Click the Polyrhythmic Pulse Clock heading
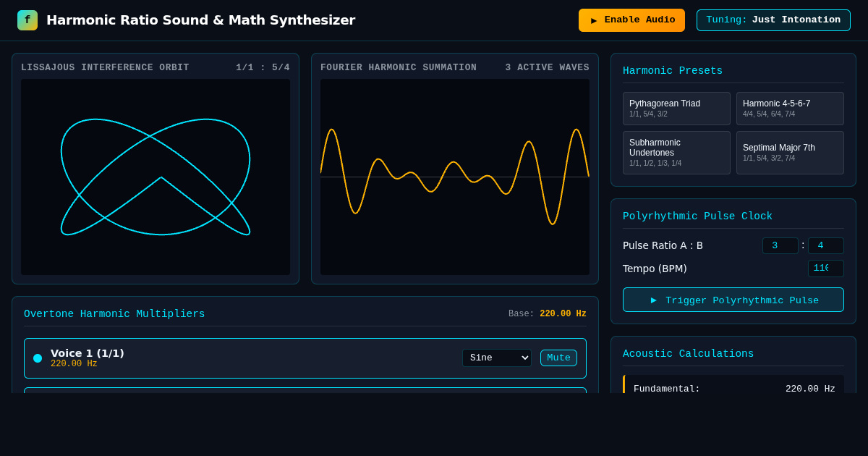Viewport: 868px width, 456px height. [x=697, y=216]
